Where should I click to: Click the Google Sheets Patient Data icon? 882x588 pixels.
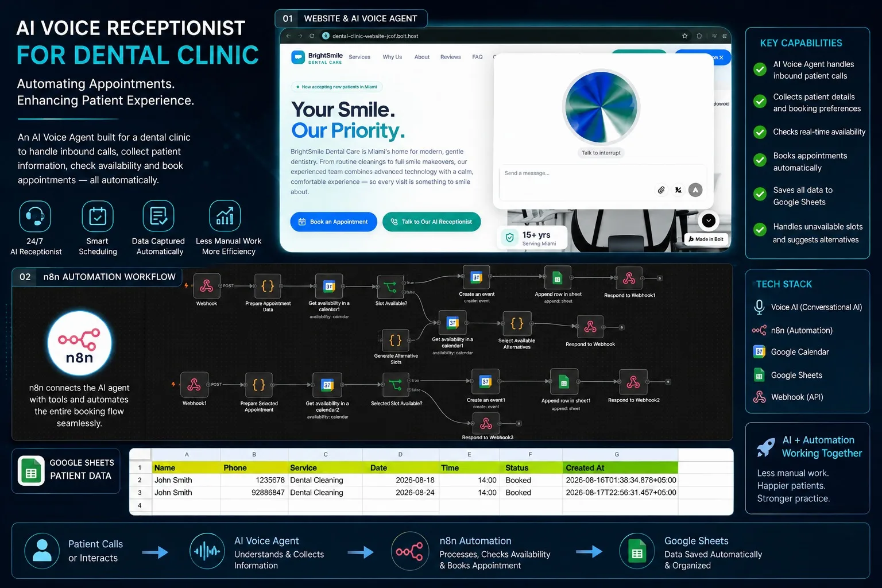[x=31, y=471]
